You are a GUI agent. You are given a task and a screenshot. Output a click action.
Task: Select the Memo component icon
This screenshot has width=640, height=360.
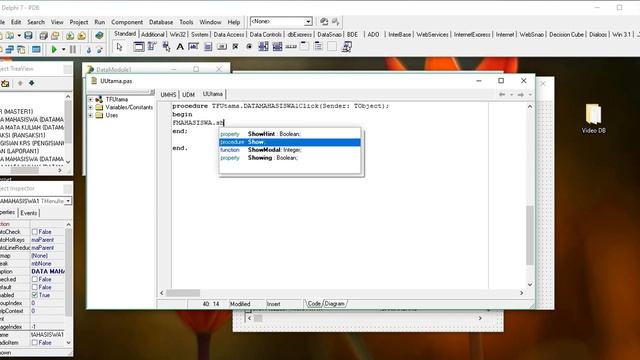208,47
